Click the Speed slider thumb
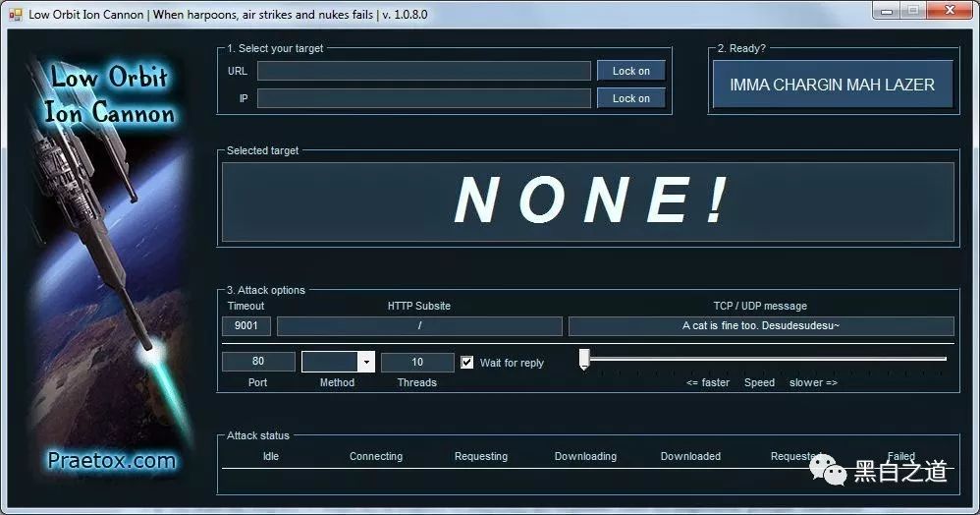Image resolution: width=980 pixels, height=515 pixels. (584, 359)
